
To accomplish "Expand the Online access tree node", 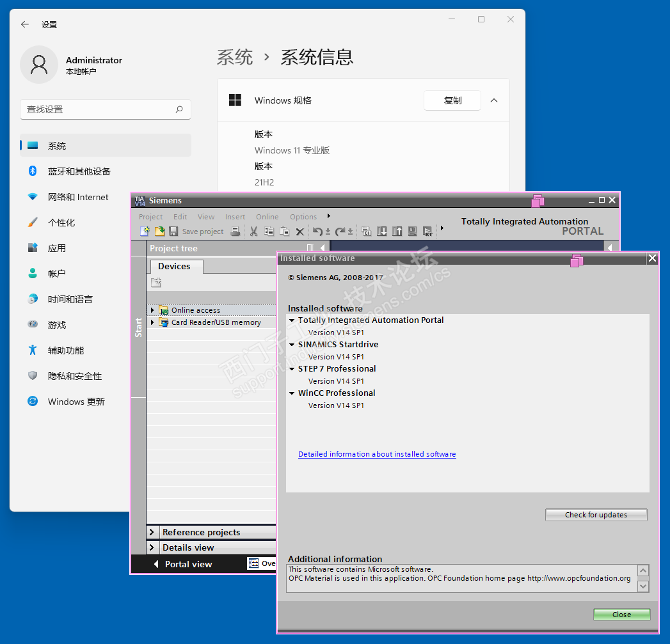I will (152, 310).
